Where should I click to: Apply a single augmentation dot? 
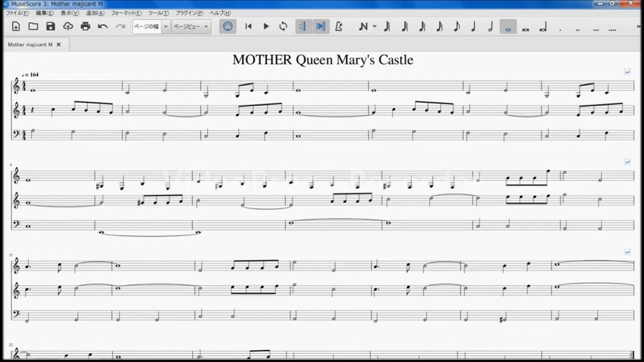click(x=560, y=29)
